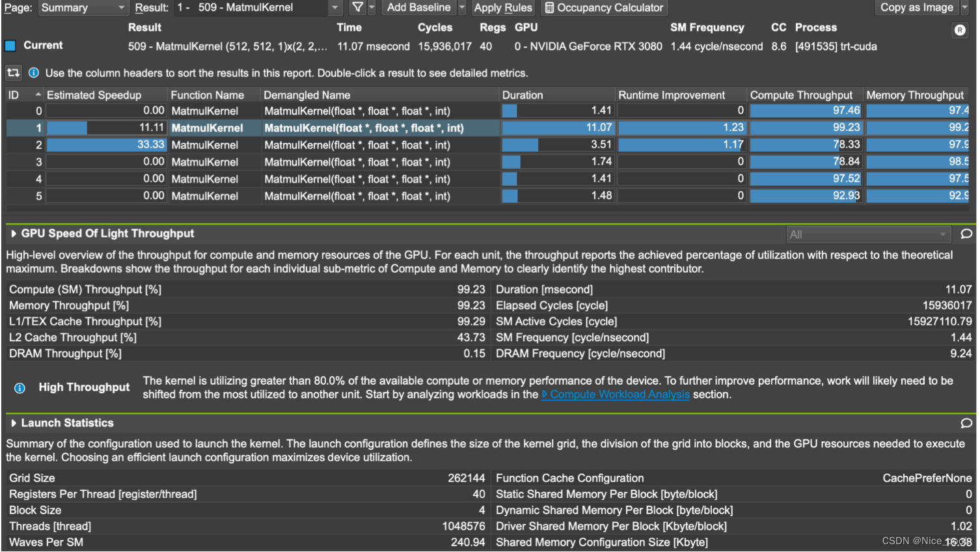Open the Add Baseline dropdown arrow
This screenshot has width=980, height=552.
click(462, 8)
